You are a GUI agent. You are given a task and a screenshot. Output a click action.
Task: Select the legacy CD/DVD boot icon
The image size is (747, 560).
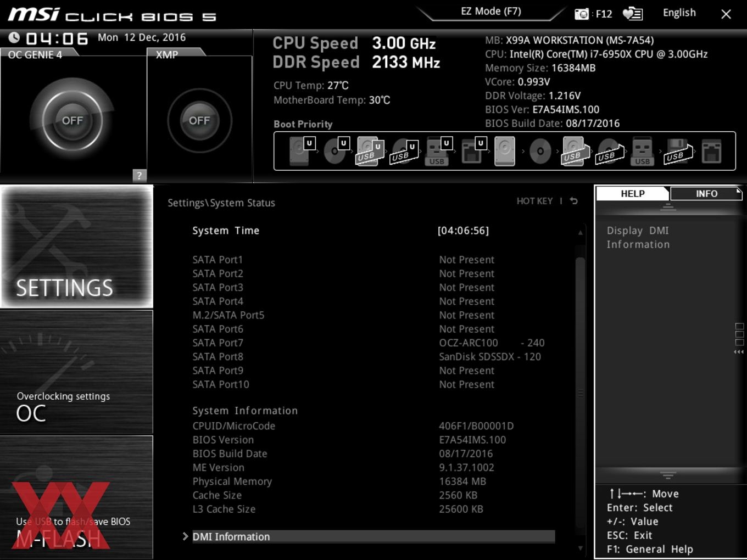pos(540,151)
